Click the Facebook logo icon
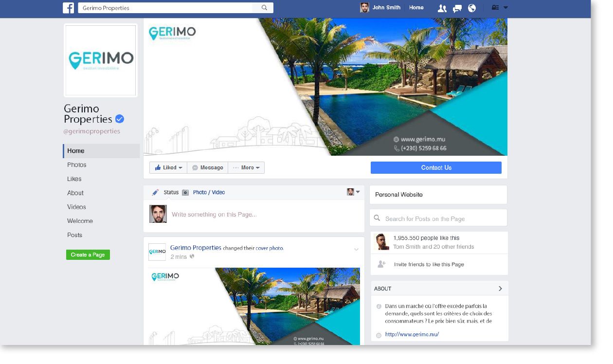Screen dimensions: 613x364 68,8
